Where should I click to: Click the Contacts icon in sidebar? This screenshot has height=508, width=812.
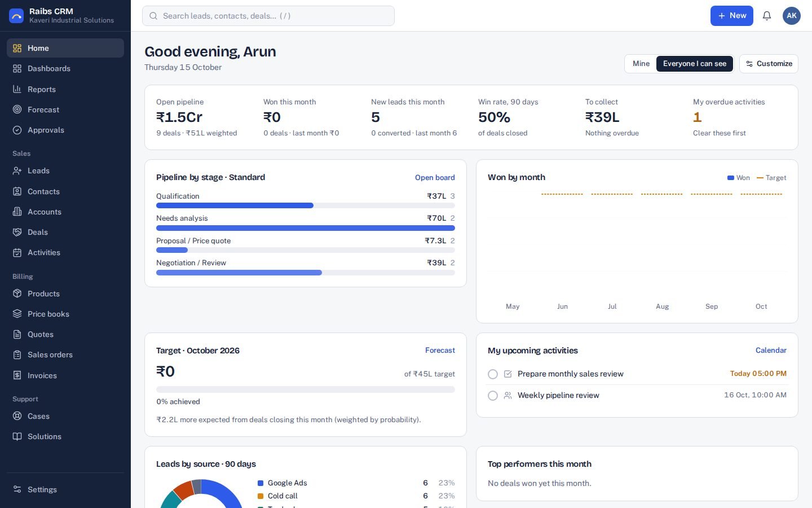pyautogui.click(x=17, y=191)
